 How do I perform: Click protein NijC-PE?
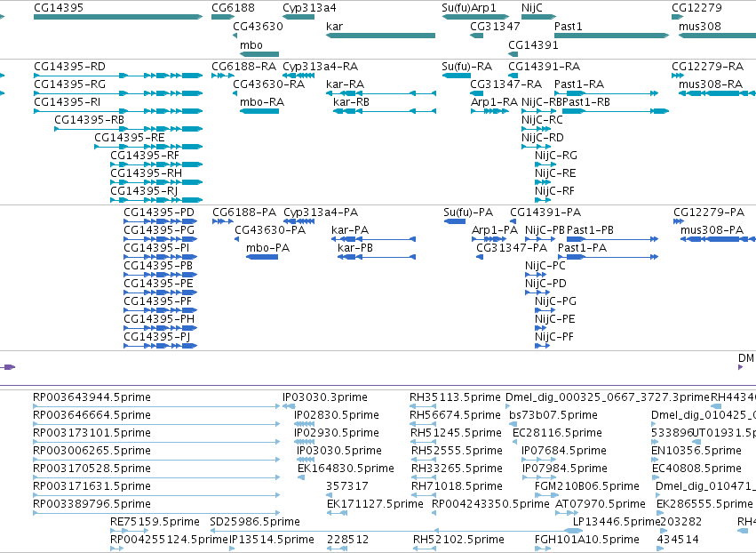(x=555, y=318)
